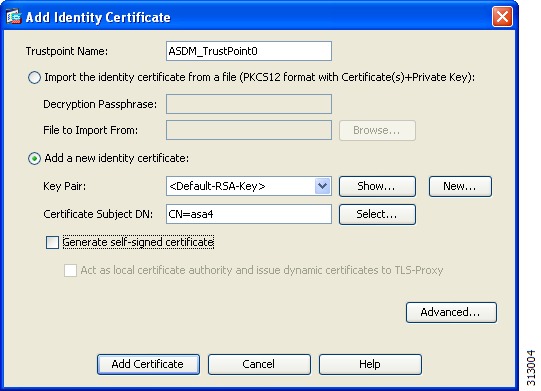Viewport: 541px width, 391px height.
Task: Select Import the identity certificate from a file
Action: [x=35, y=77]
